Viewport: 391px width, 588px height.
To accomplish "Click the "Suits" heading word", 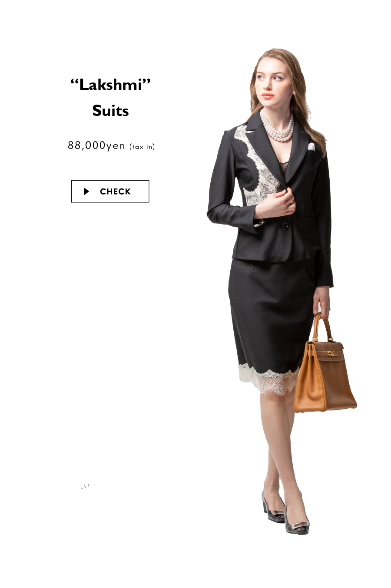I will pyautogui.click(x=111, y=111).
